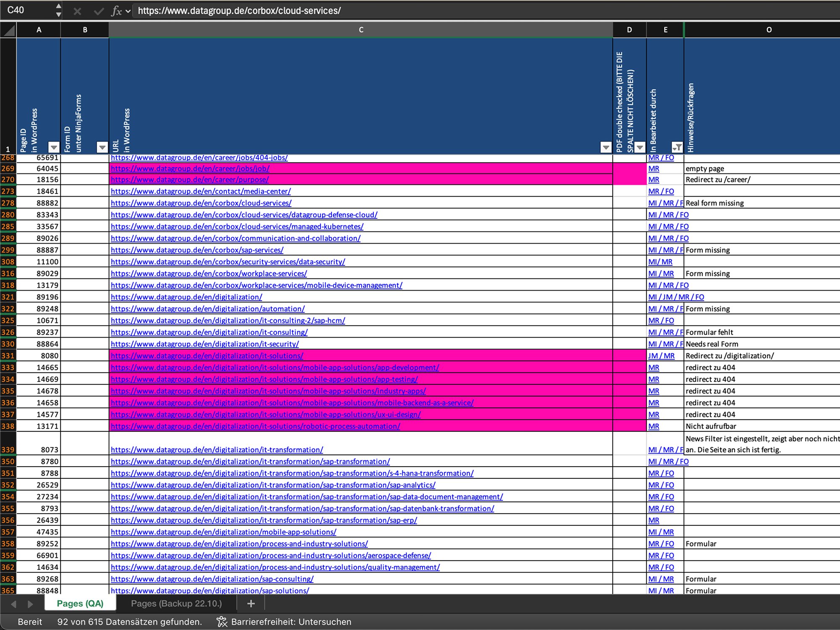Click the formula bar confirm checkmark icon
This screenshot has width=840, height=630.
coord(98,11)
